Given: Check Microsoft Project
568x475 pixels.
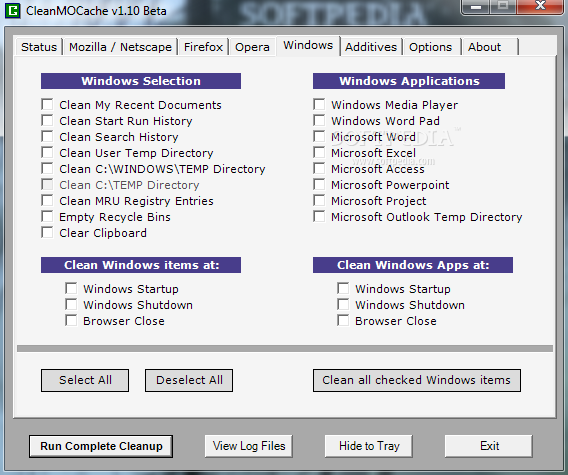Looking at the screenshot, I should [319, 200].
